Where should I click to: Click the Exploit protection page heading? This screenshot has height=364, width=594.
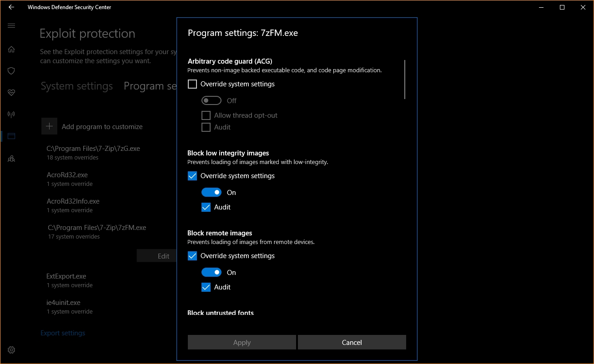click(x=87, y=34)
